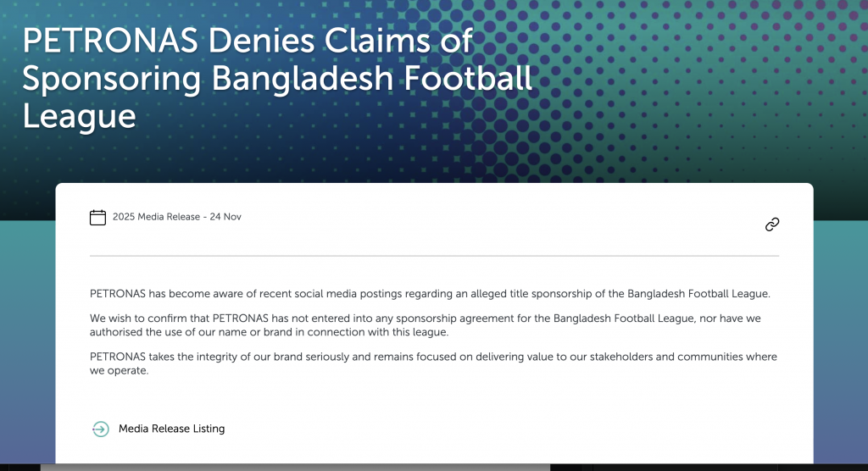
Task: Click the circled arrow icon near Media Release Listing
Action: click(x=101, y=429)
